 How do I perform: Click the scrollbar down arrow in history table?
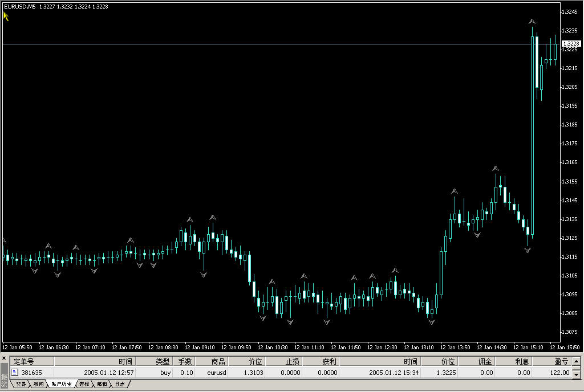coord(577,374)
